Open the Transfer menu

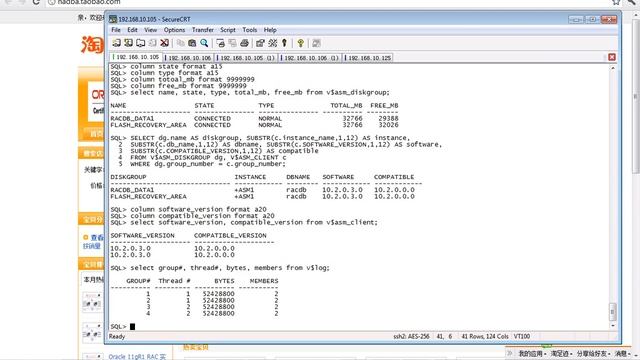(203, 30)
